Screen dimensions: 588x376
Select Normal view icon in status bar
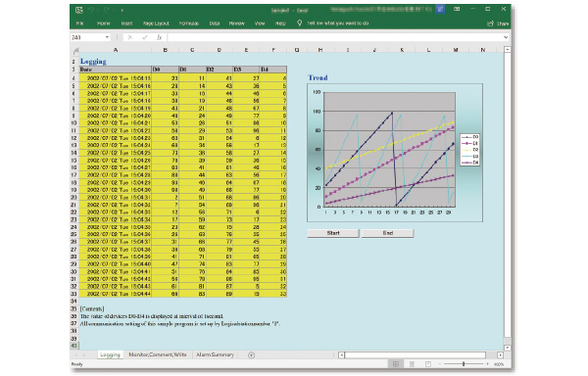[x=396, y=364]
